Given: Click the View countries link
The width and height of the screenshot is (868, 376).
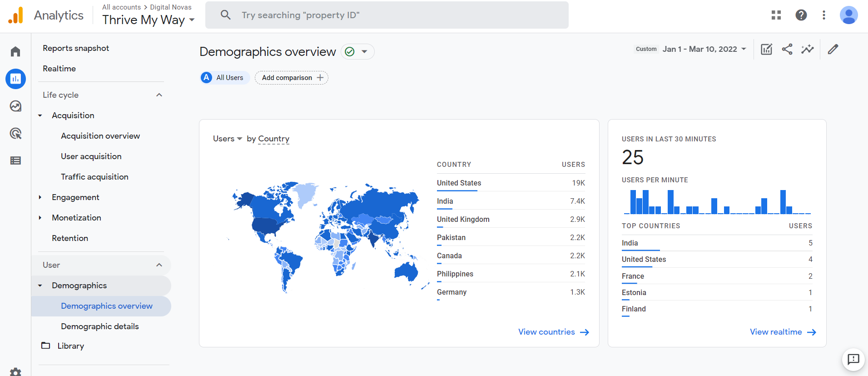Looking at the screenshot, I should (546, 332).
